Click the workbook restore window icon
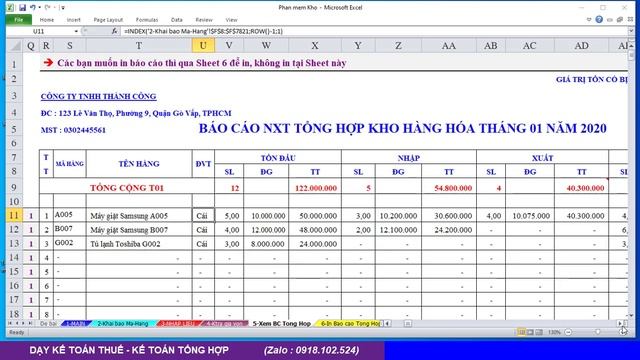 pos(620,19)
